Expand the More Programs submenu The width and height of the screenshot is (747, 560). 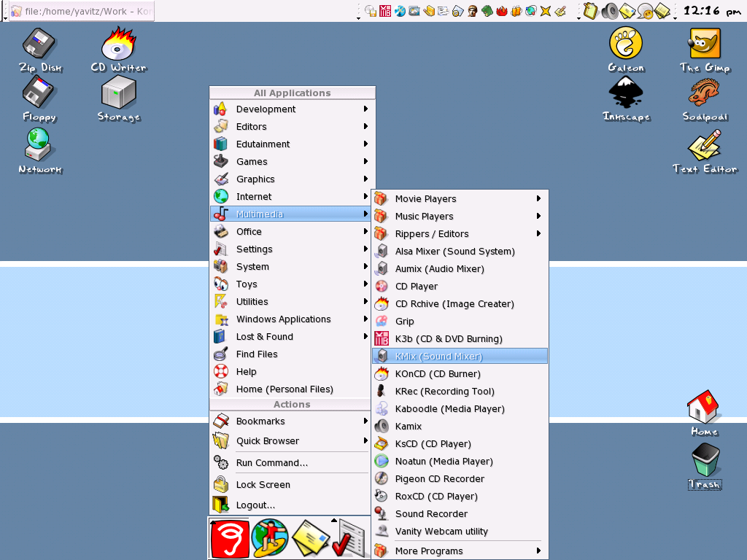pyautogui.click(x=460, y=551)
